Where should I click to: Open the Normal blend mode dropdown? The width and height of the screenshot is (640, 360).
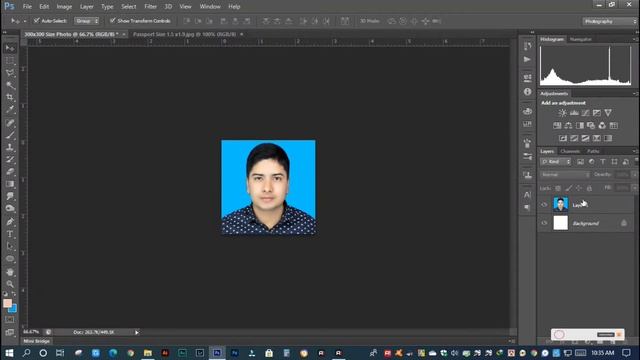click(x=565, y=175)
